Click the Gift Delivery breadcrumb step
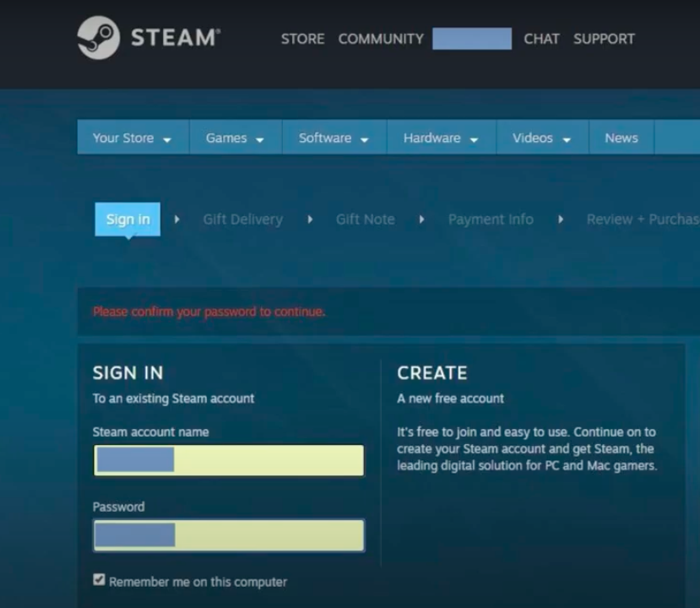Screen dimensions: 700x608 (242, 219)
